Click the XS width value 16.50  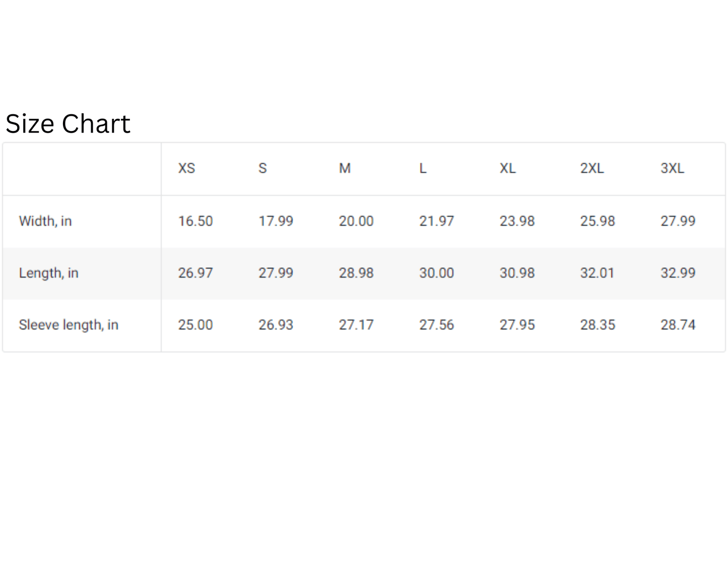tap(195, 221)
